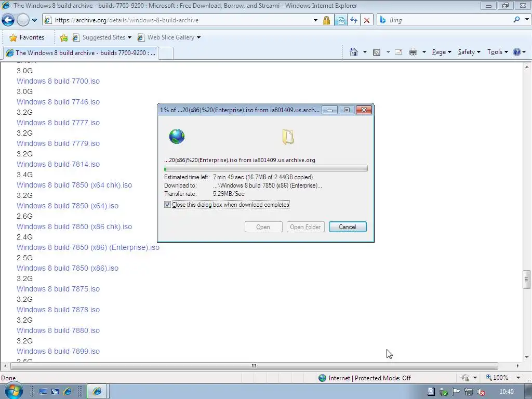Open the Windows Start orb

[x=14, y=391]
